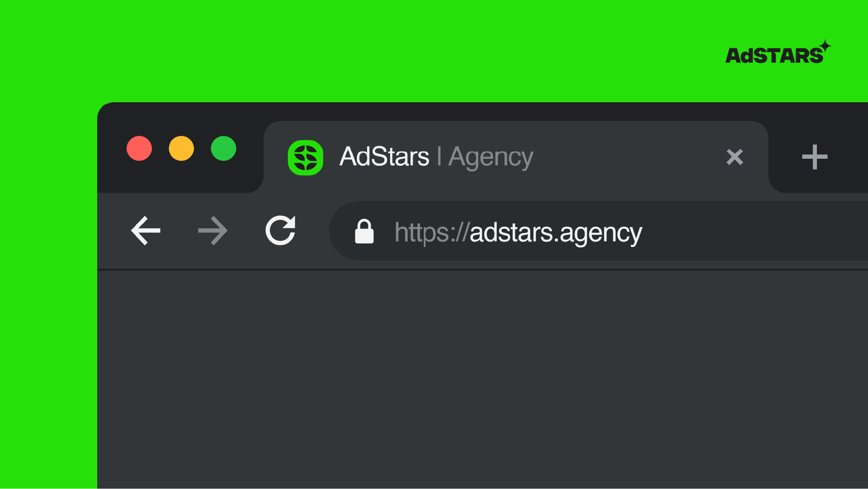Click the grey https:// prefix in URL
Screen dimensions: 868x489
point(432,233)
